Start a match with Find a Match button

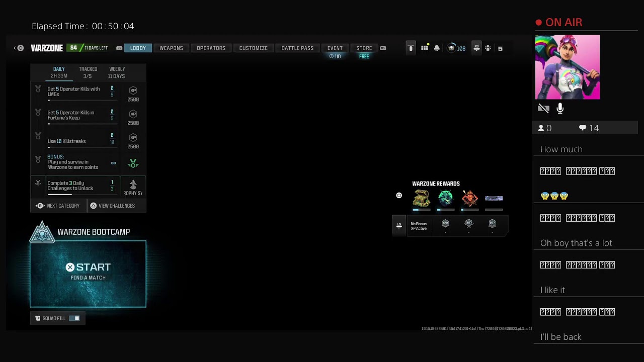point(88,274)
